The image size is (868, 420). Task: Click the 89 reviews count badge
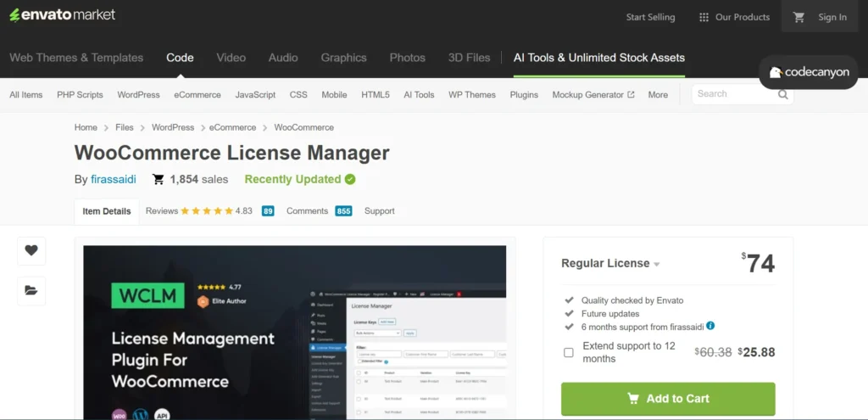point(268,211)
